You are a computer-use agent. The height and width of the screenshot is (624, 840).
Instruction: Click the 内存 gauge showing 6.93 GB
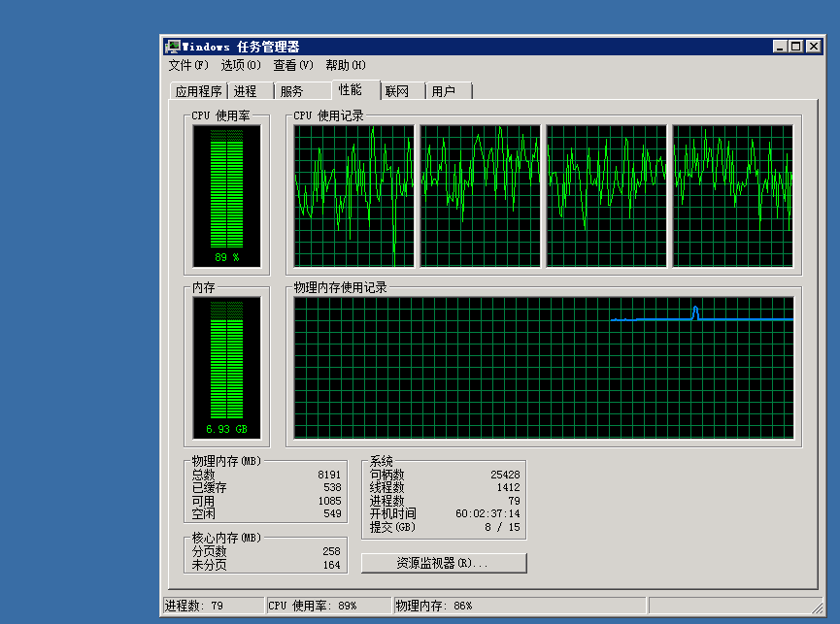[x=226, y=368]
